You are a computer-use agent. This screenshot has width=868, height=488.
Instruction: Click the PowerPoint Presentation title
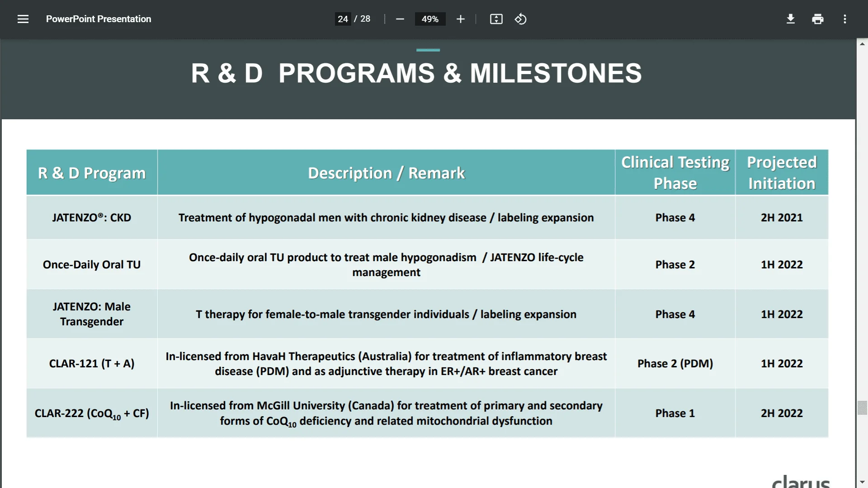point(99,19)
